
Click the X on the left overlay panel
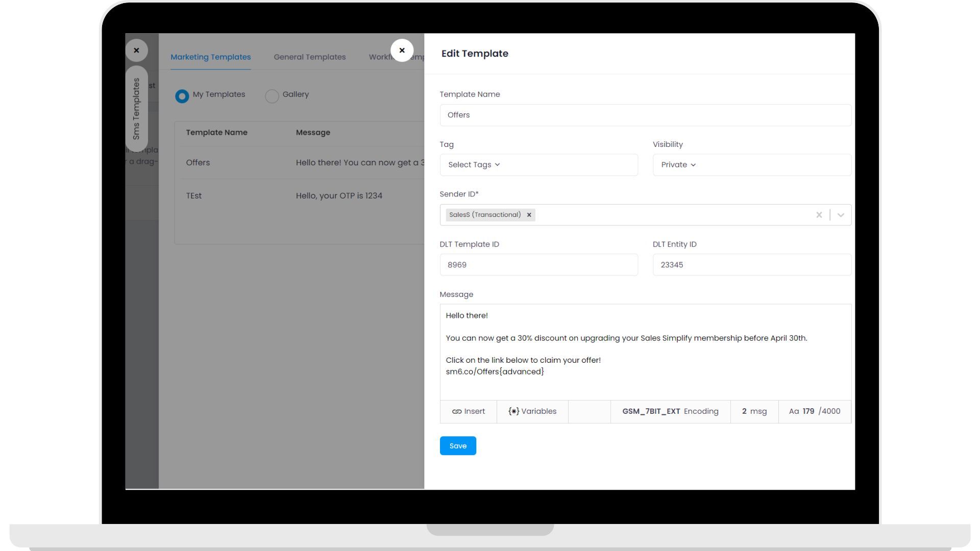136,50
